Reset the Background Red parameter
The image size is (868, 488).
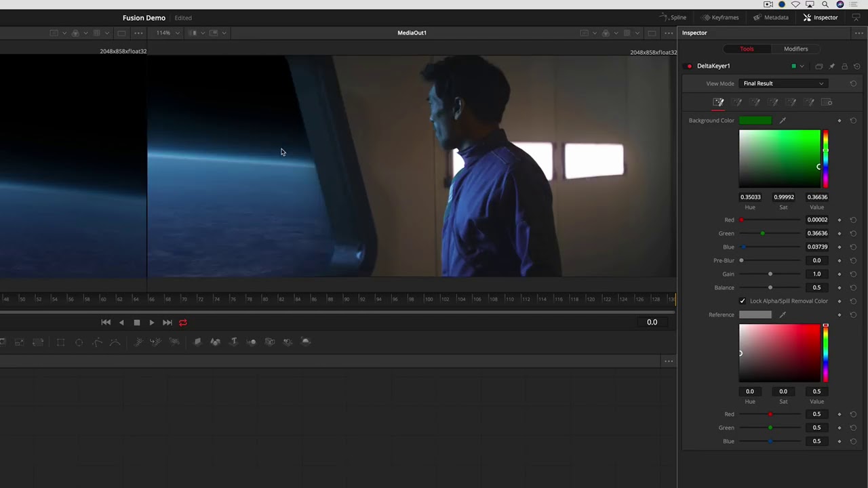pyautogui.click(x=853, y=220)
